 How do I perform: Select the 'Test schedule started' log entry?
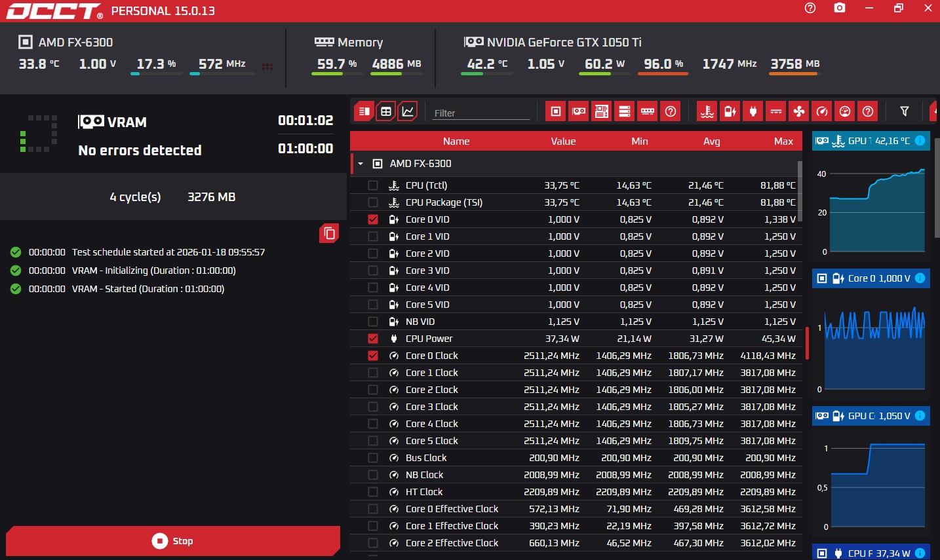(168, 252)
